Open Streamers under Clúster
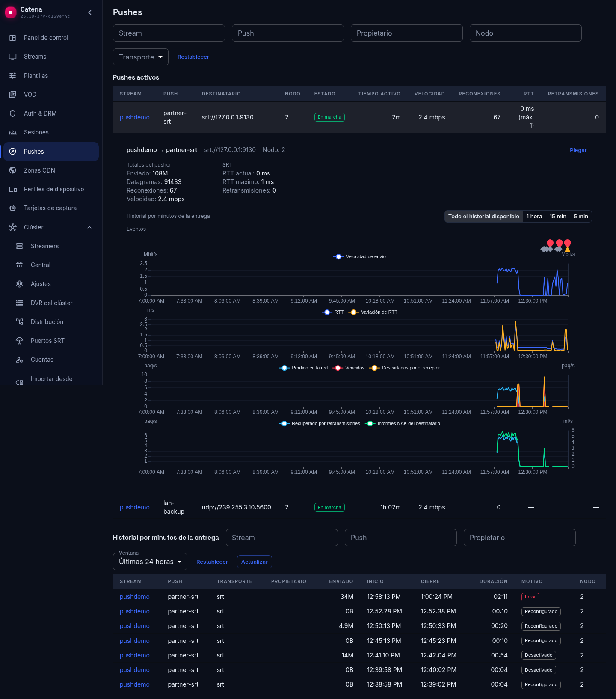This screenshot has height=699, width=616. [x=51, y=246]
